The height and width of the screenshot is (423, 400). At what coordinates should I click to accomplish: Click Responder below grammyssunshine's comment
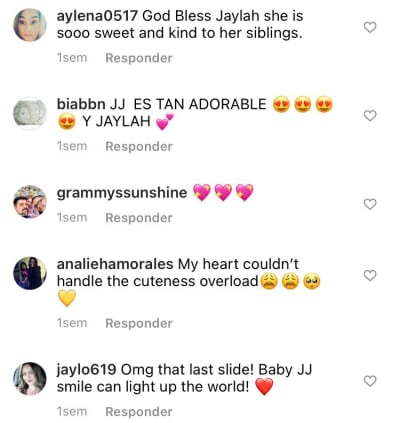139,218
